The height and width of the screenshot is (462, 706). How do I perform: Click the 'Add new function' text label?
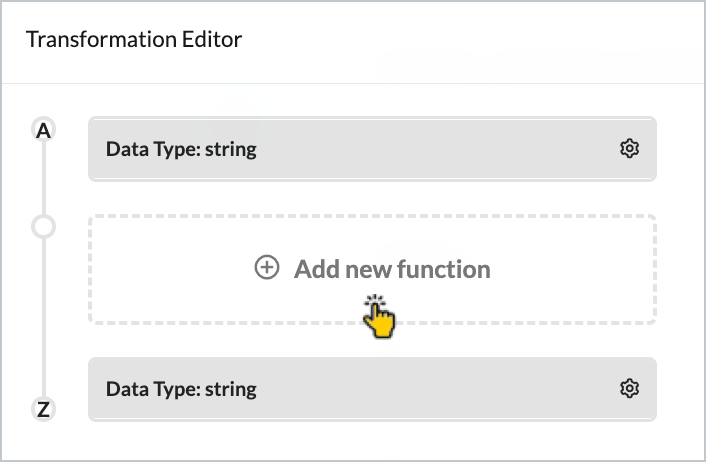point(392,269)
